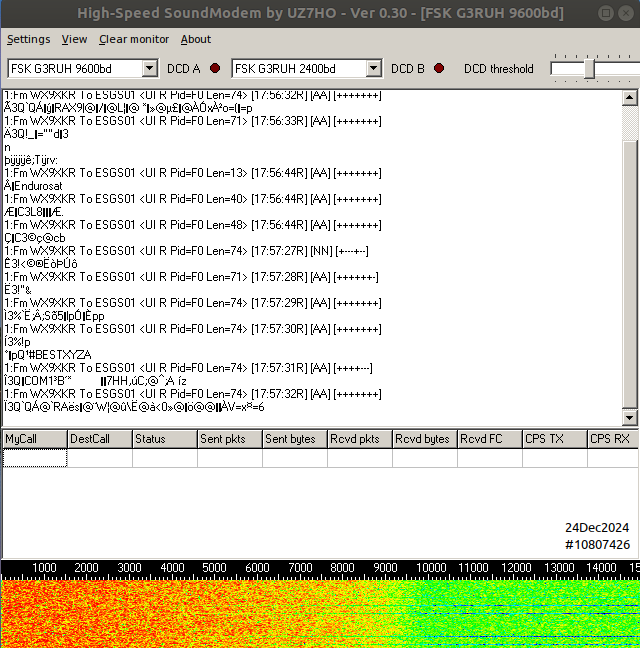The height and width of the screenshot is (648, 640).
Task: Close the SoundModem window
Action: (x=626, y=13)
